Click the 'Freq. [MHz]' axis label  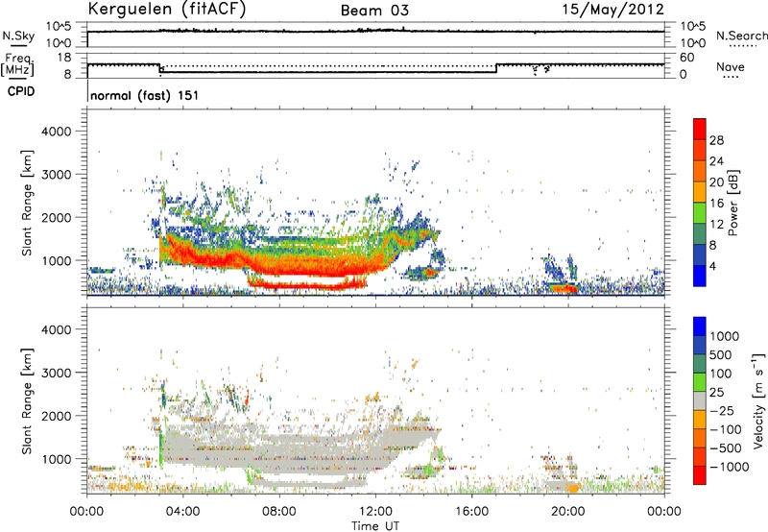[17, 64]
